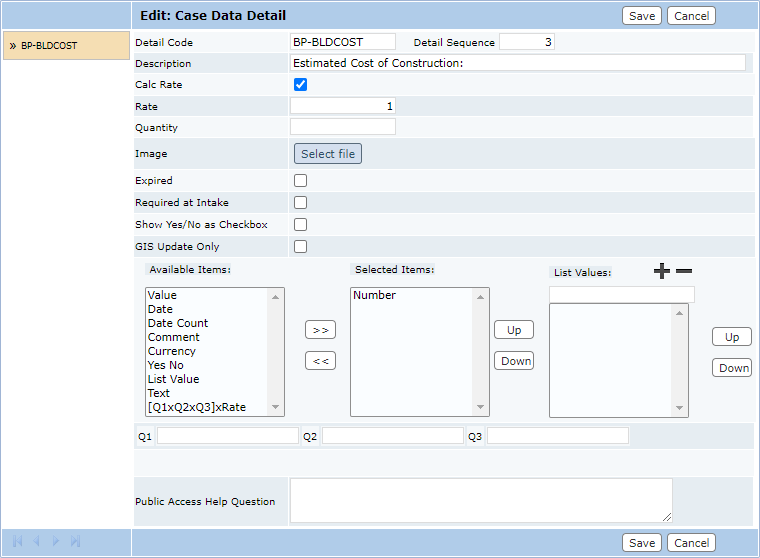The height and width of the screenshot is (558, 760).
Task: Click down arrow of List Values scrollbar
Action: point(680,408)
